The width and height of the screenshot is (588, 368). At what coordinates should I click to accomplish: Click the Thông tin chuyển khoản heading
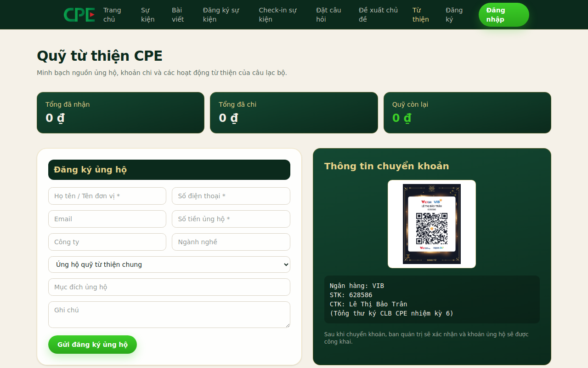pyautogui.click(x=386, y=166)
